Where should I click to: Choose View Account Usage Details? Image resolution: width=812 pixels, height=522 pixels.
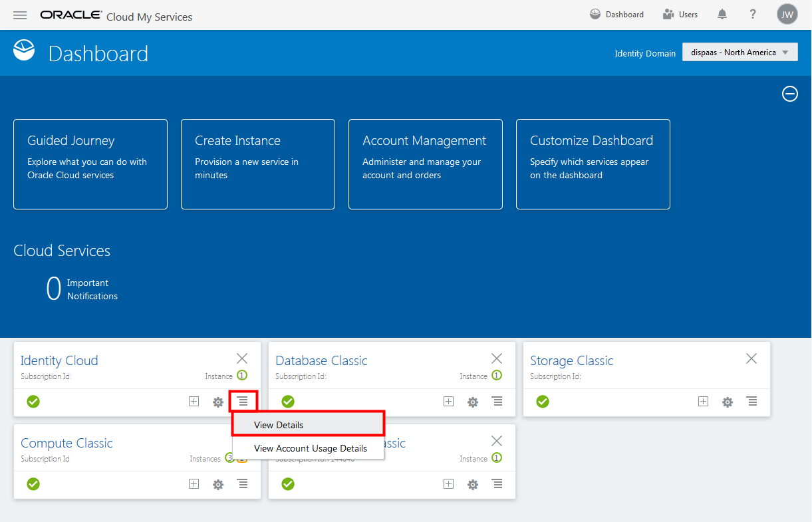(309, 448)
